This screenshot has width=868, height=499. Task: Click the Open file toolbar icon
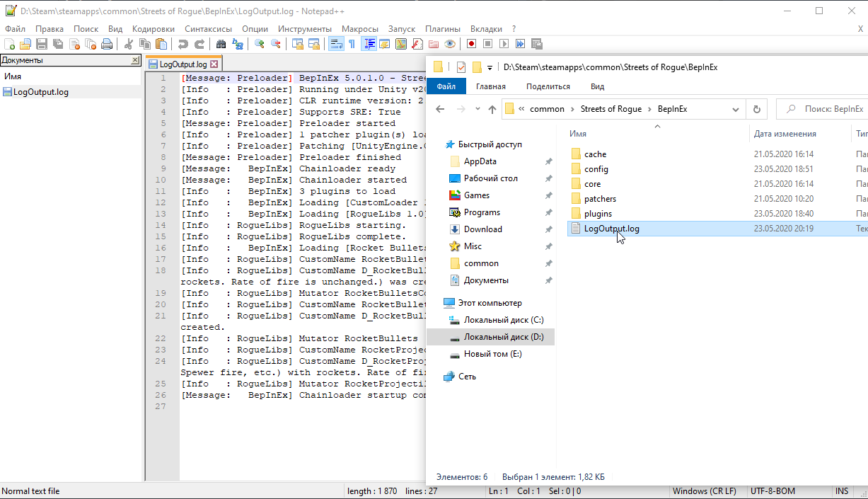[25, 44]
